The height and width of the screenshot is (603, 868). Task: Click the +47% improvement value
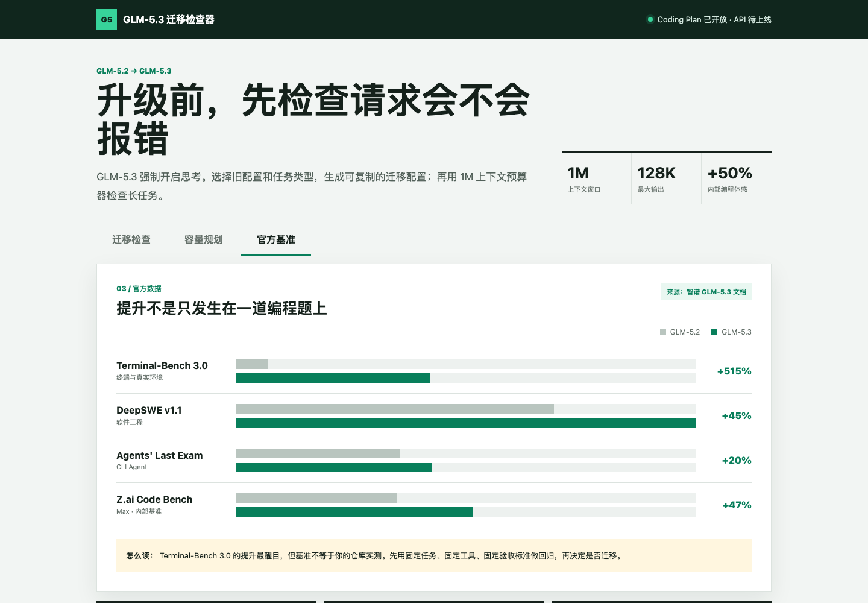pos(737,505)
